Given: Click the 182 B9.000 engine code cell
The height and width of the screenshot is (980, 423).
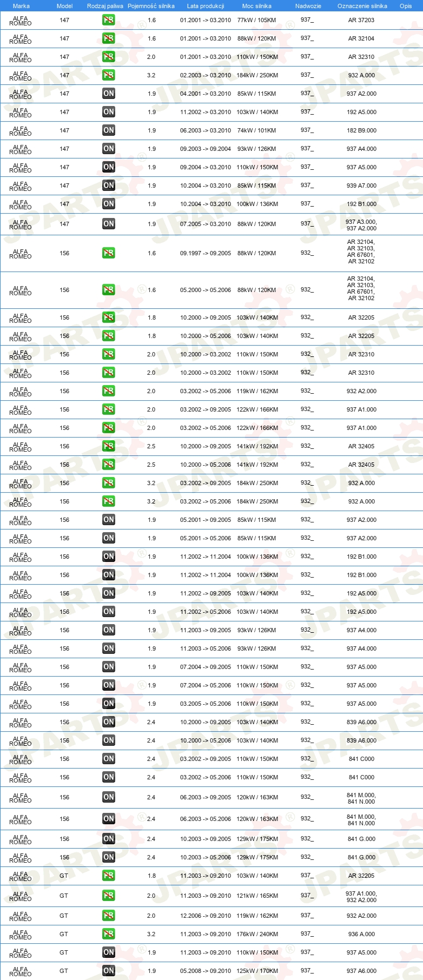Looking at the screenshot, I should pos(361,130).
